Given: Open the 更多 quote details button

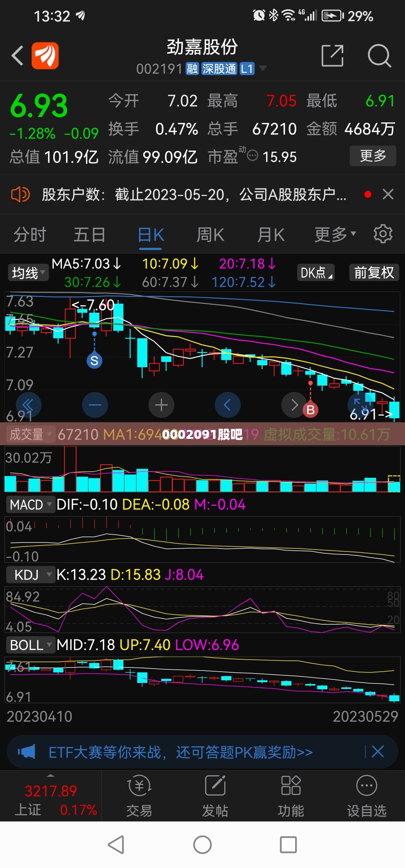Looking at the screenshot, I should (x=373, y=156).
